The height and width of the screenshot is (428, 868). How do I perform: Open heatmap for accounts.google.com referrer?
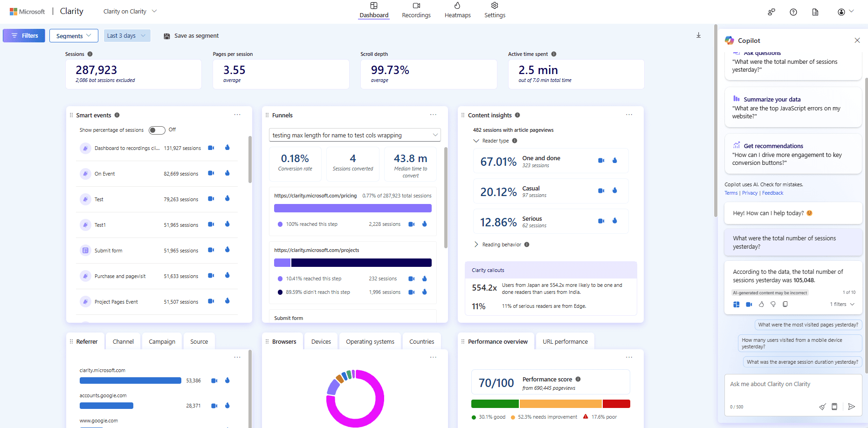pyautogui.click(x=227, y=406)
